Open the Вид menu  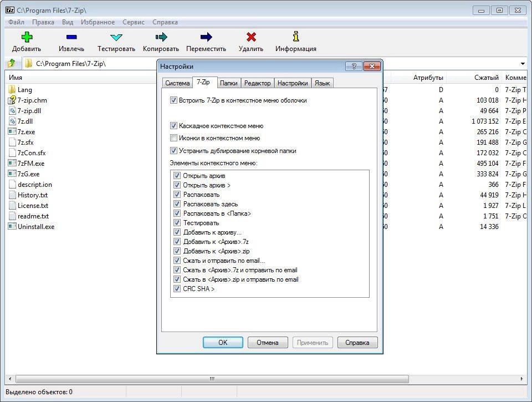[68, 22]
